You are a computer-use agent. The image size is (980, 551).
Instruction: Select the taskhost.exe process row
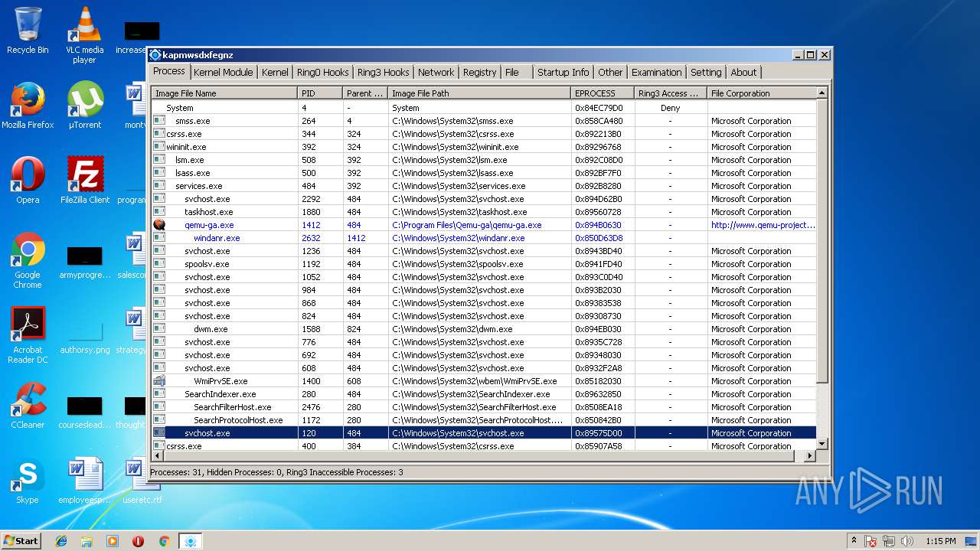(484, 212)
